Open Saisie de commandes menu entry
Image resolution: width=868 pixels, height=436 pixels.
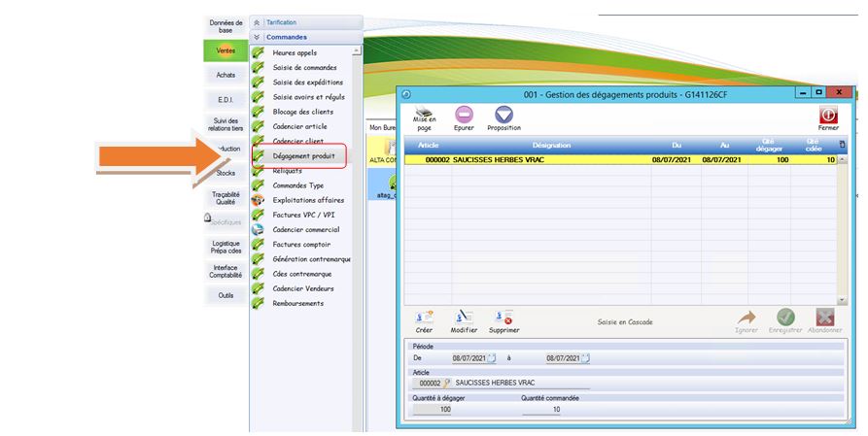click(304, 68)
